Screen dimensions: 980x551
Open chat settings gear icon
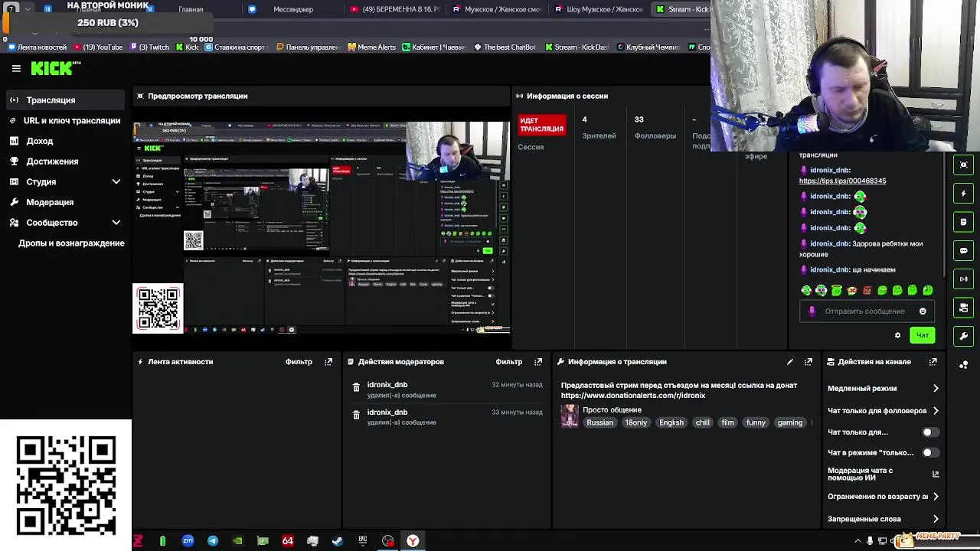[x=897, y=335]
